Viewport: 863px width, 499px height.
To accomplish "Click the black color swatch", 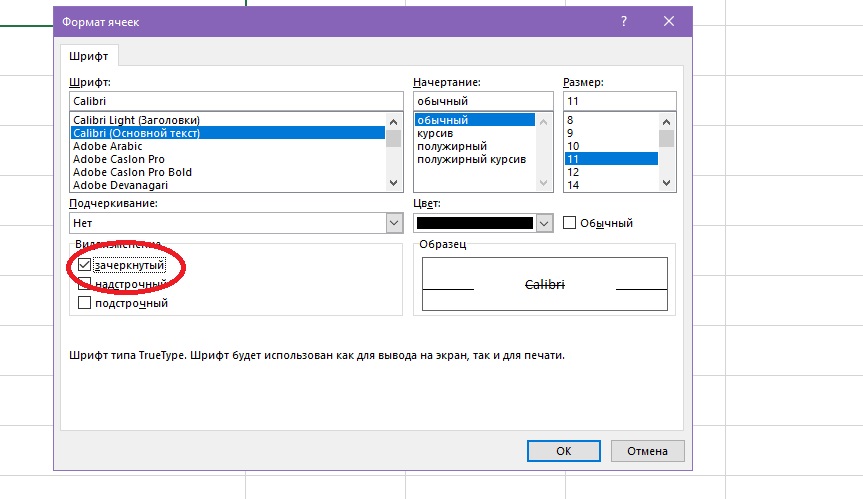I will [x=474, y=223].
